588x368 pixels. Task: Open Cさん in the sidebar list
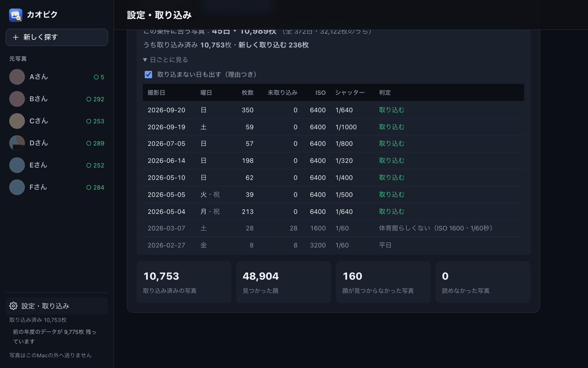pos(57,121)
